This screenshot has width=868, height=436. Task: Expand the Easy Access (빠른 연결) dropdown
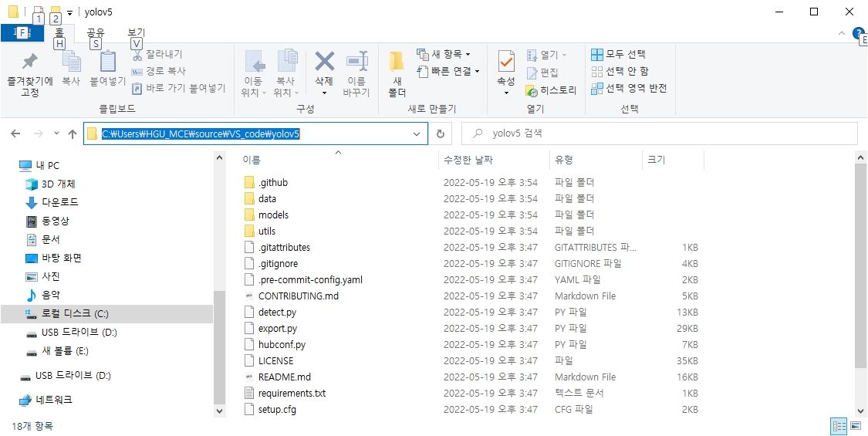click(x=477, y=71)
